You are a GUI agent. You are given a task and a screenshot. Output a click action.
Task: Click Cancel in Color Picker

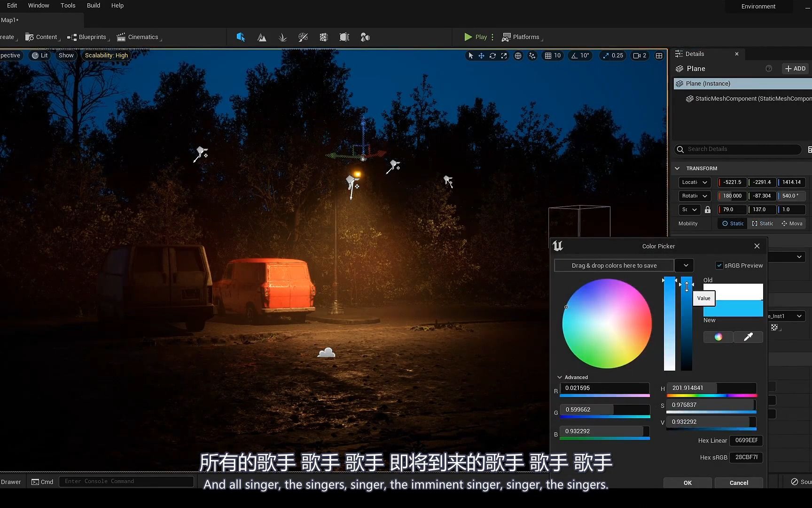click(739, 483)
